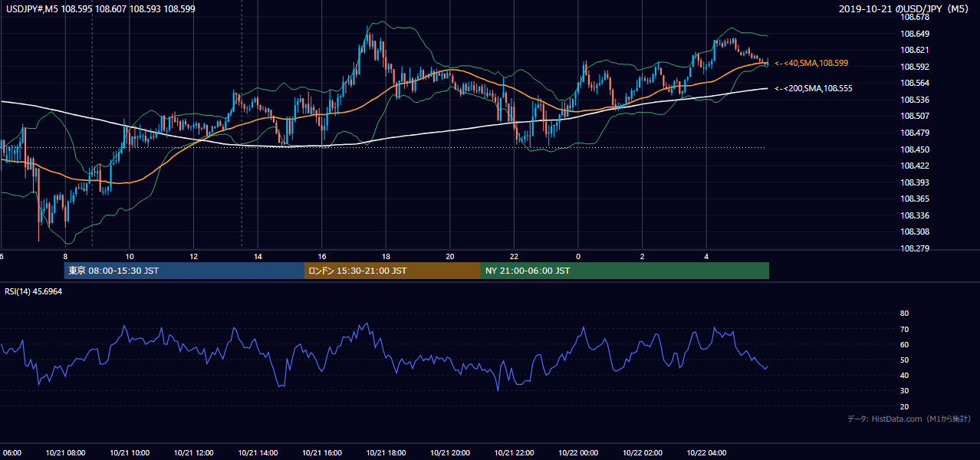Click hour tick 12 under price chart

[x=193, y=256]
